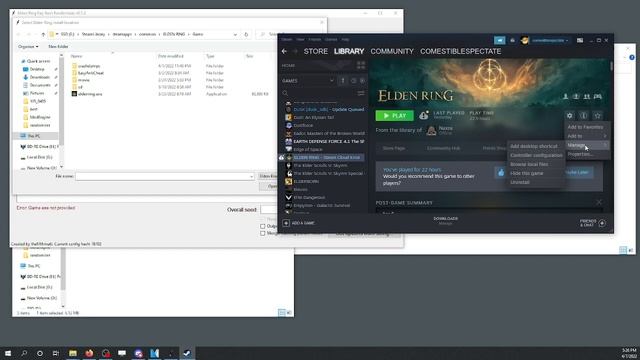Image resolution: width=640 pixels, height=360 pixels.
Task: Enter Steam Big Picture mode icon
Action: (580, 40)
